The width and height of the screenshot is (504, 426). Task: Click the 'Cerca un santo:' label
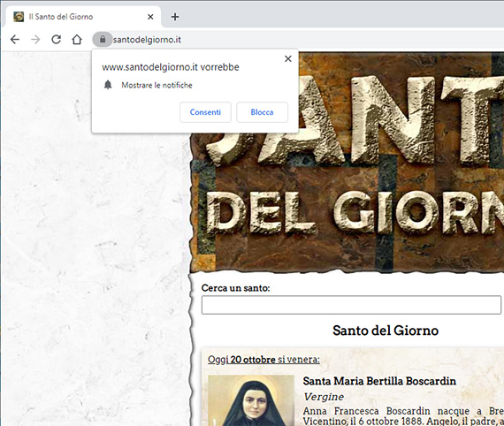[x=235, y=288]
